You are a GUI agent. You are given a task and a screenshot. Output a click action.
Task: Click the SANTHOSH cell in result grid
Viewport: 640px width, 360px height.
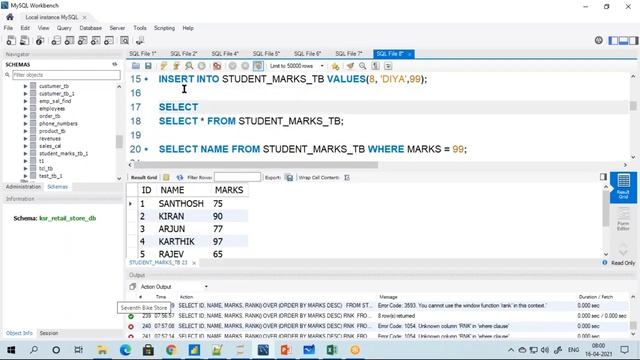tap(181, 204)
